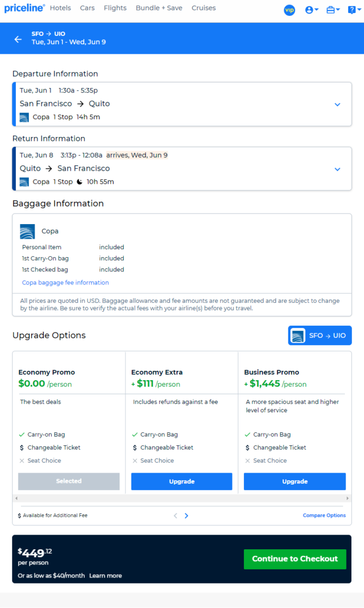The height and width of the screenshot is (608, 364).
Task: Show next upgrade options with right chevron
Action: 186,516
